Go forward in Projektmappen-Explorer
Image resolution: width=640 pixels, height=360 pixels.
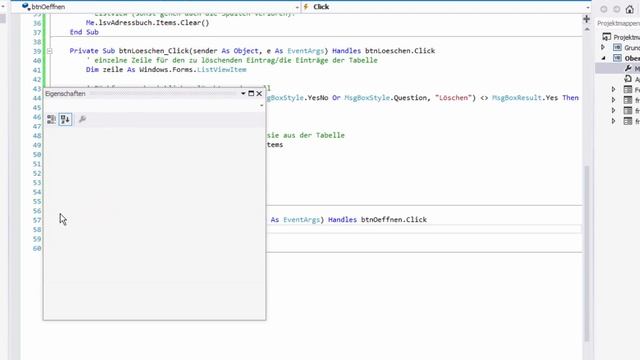point(616,9)
